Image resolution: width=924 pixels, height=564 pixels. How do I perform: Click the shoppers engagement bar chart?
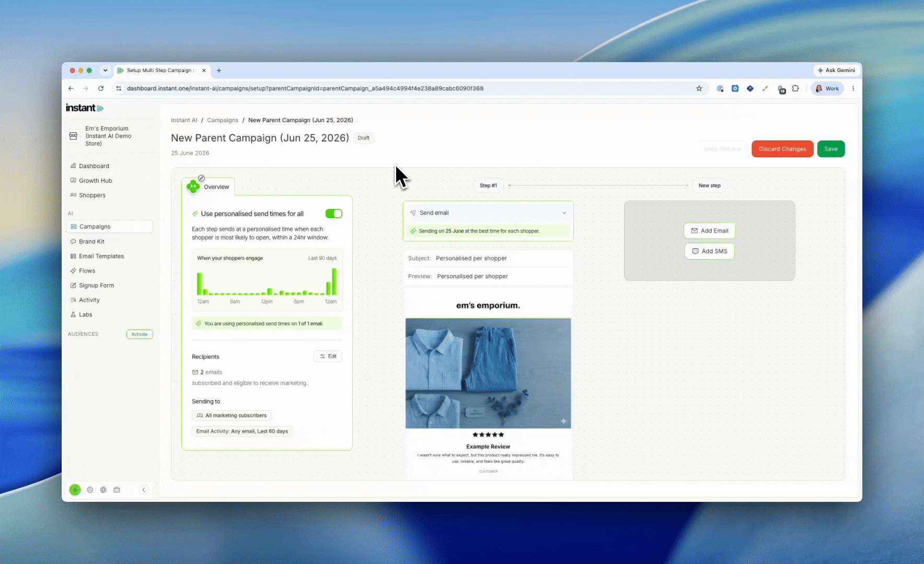pos(267,281)
